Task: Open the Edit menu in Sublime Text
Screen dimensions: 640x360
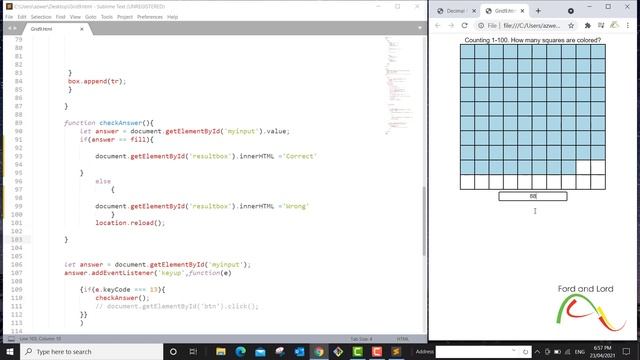Action: coord(22,17)
